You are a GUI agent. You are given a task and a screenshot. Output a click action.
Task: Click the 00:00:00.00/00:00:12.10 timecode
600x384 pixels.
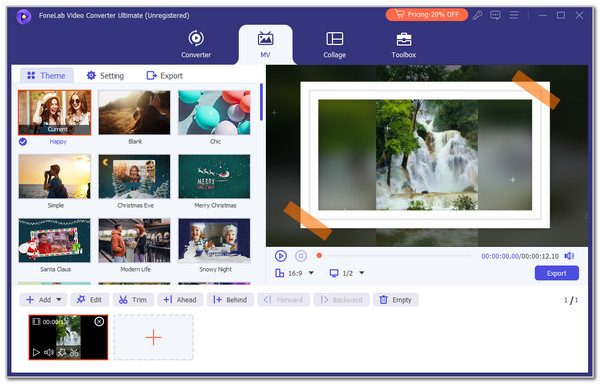coord(520,256)
